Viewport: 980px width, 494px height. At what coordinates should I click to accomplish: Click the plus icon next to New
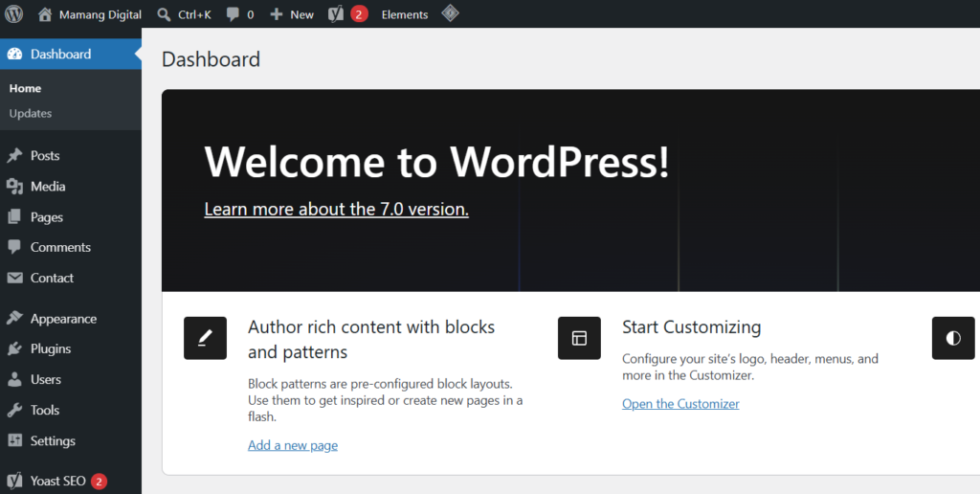(x=277, y=14)
